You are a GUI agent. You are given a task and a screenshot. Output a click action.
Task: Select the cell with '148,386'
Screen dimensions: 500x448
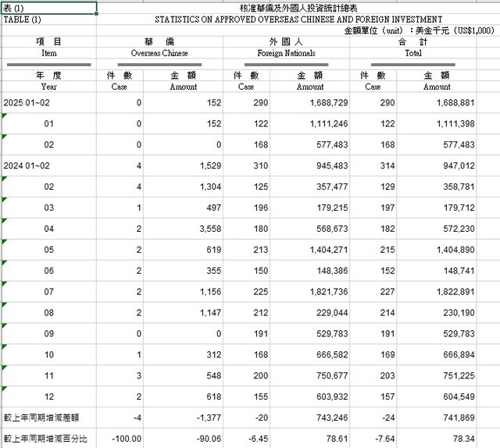(x=310, y=271)
